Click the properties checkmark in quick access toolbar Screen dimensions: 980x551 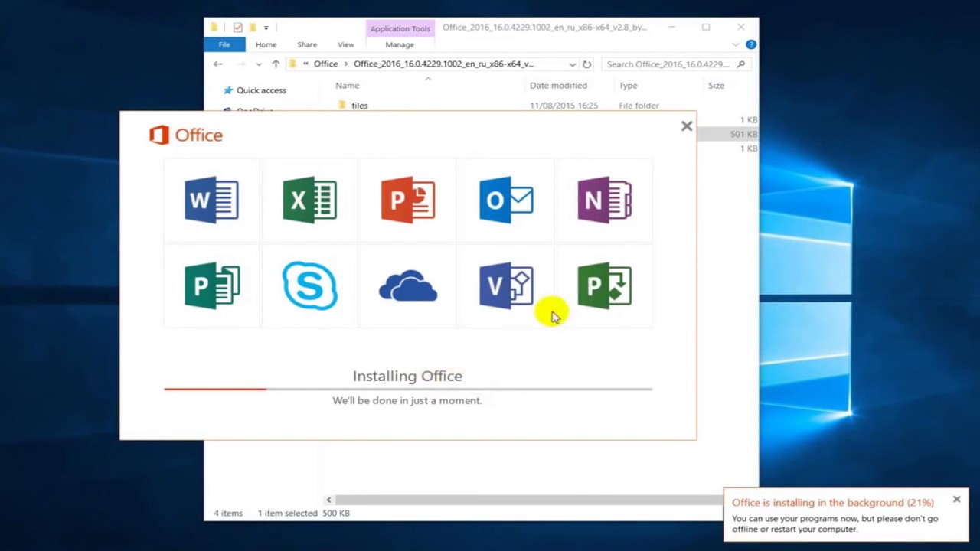point(237,28)
